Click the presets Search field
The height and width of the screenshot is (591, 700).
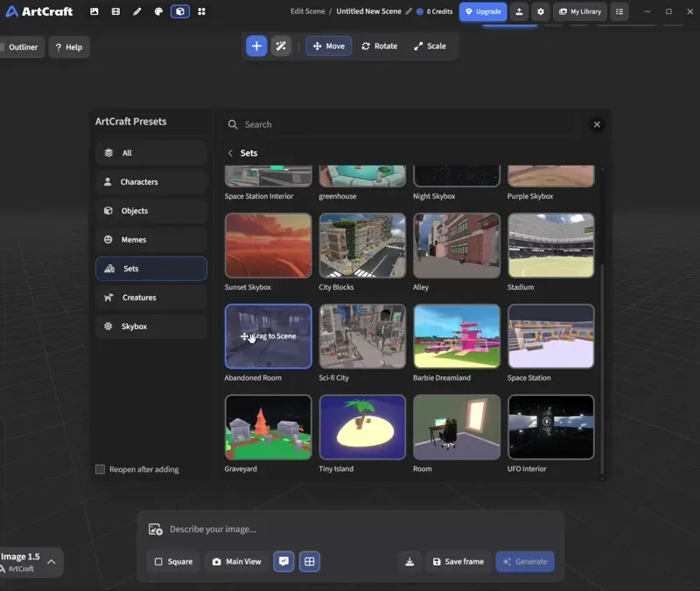(401, 124)
